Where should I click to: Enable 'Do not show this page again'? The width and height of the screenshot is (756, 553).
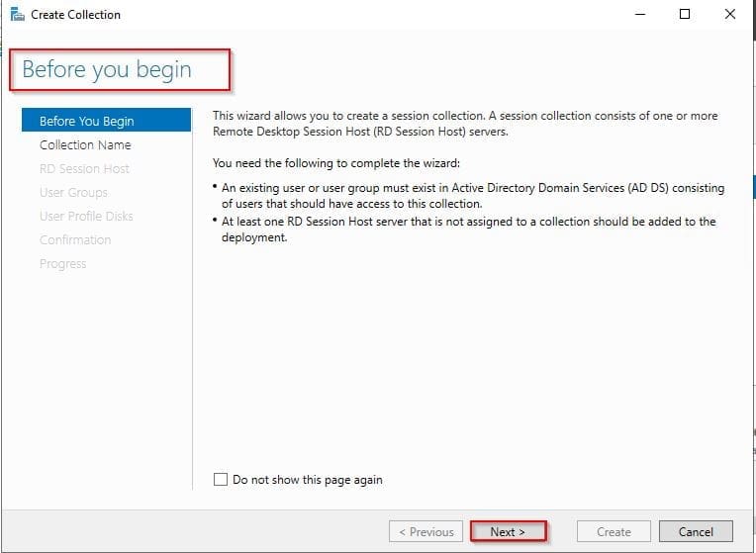pos(221,480)
